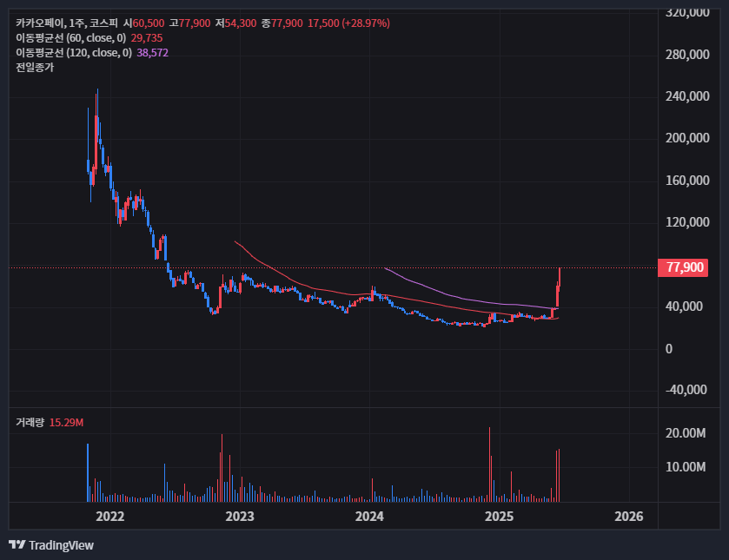The image size is (729, 560).
Task: Click the open price value 60,500
Action: [149, 23]
